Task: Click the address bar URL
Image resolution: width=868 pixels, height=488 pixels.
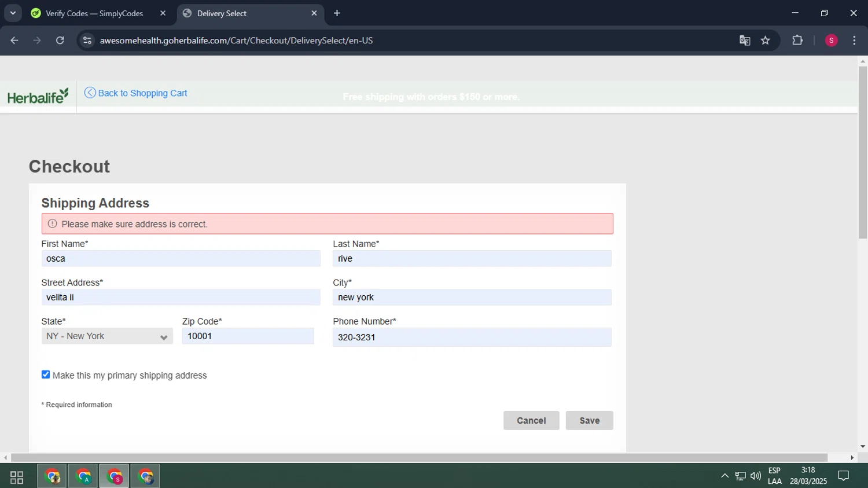Action: [236, 41]
